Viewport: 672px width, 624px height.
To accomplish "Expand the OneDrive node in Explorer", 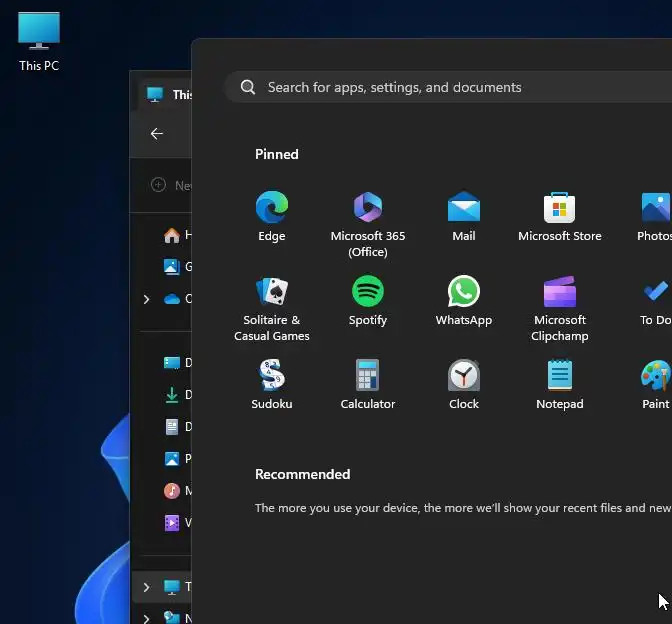I will 146,299.
